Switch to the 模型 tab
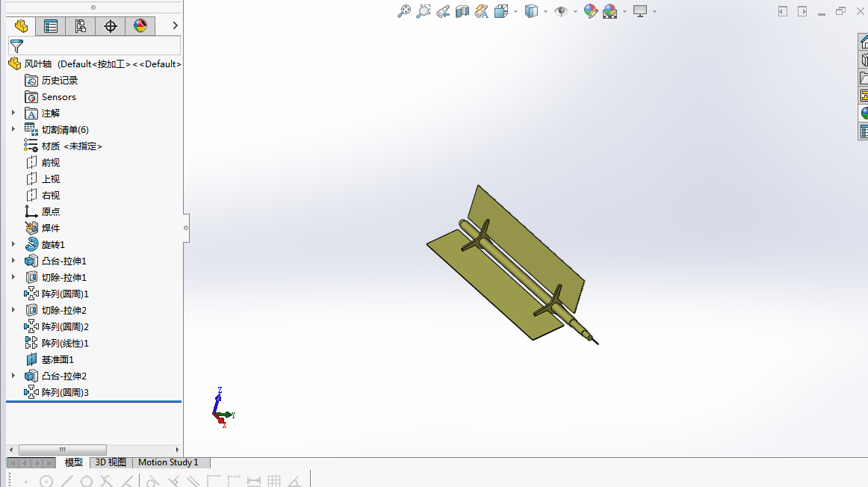Screen dimensions: 868x487 (x=74, y=462)
